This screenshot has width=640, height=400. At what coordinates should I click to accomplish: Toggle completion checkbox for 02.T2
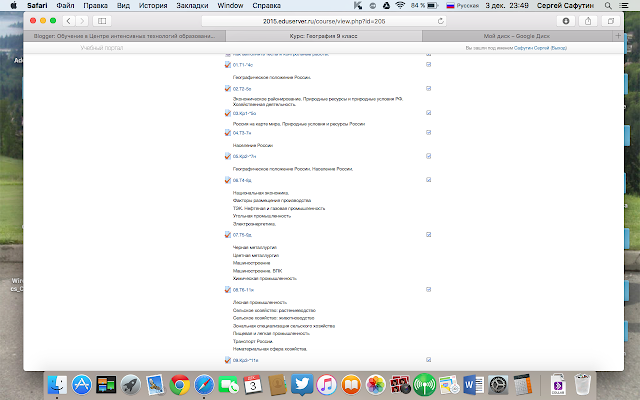(429, 89)
